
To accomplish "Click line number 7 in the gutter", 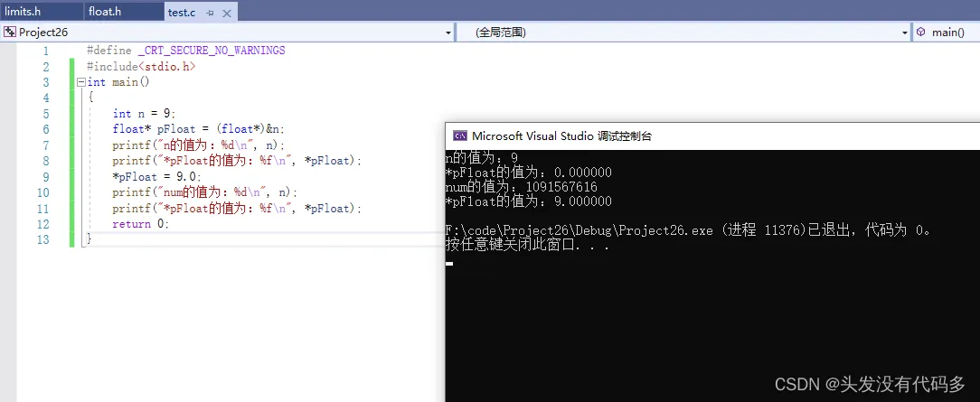I will point(45,145).
